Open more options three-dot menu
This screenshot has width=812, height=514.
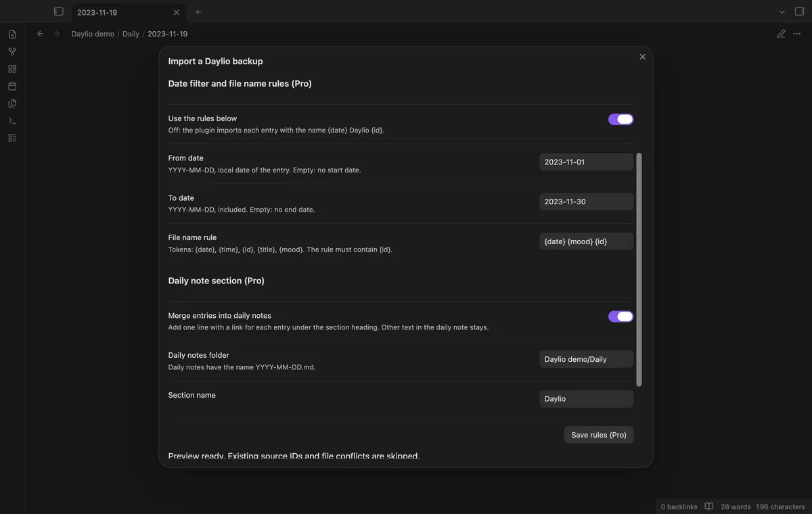point(797,34)
